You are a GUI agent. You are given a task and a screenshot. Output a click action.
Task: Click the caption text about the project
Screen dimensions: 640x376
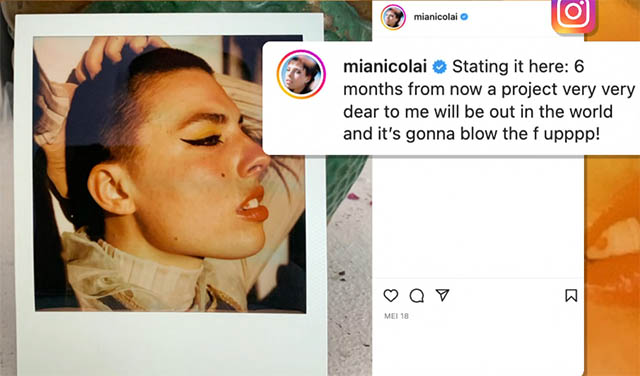489,100
